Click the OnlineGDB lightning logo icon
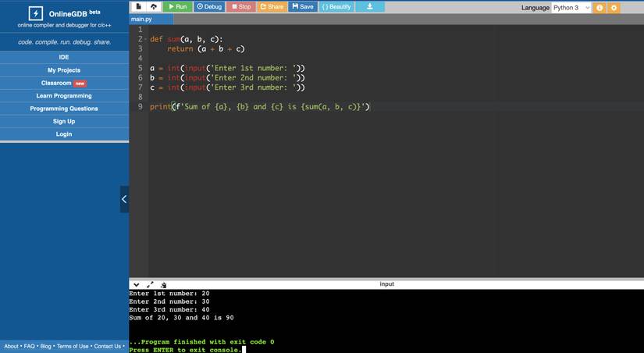Image resolution: width=644 pixels, height=353 pixels. point(36,13)
